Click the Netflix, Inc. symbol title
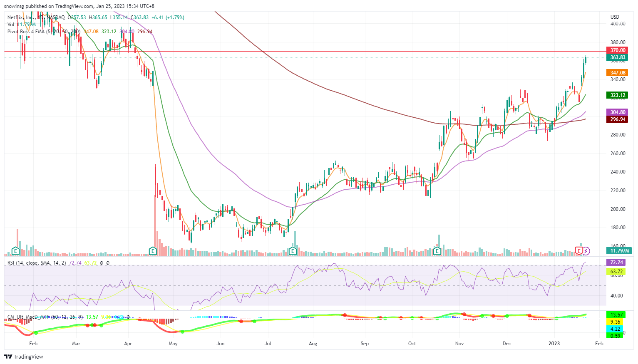This screenshot has width=638, height=364. [21, 17]
